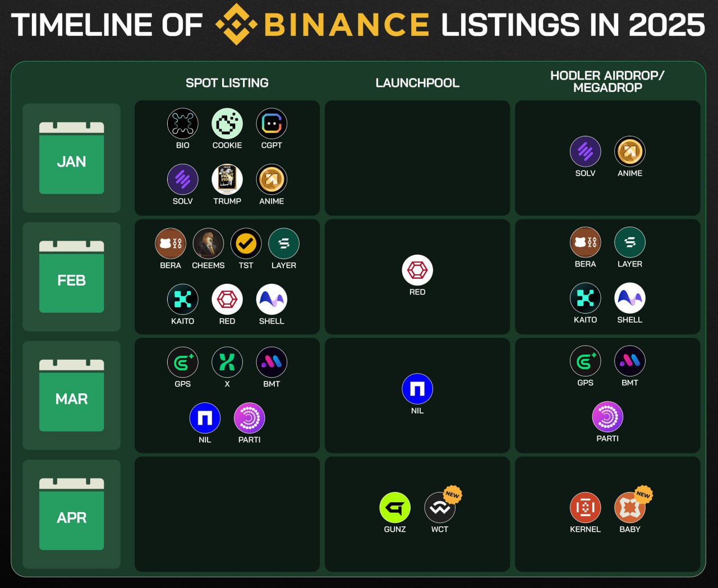Click the SOLV icon in January spot listing
718x588 pixels.
click(x=183, y=180)
